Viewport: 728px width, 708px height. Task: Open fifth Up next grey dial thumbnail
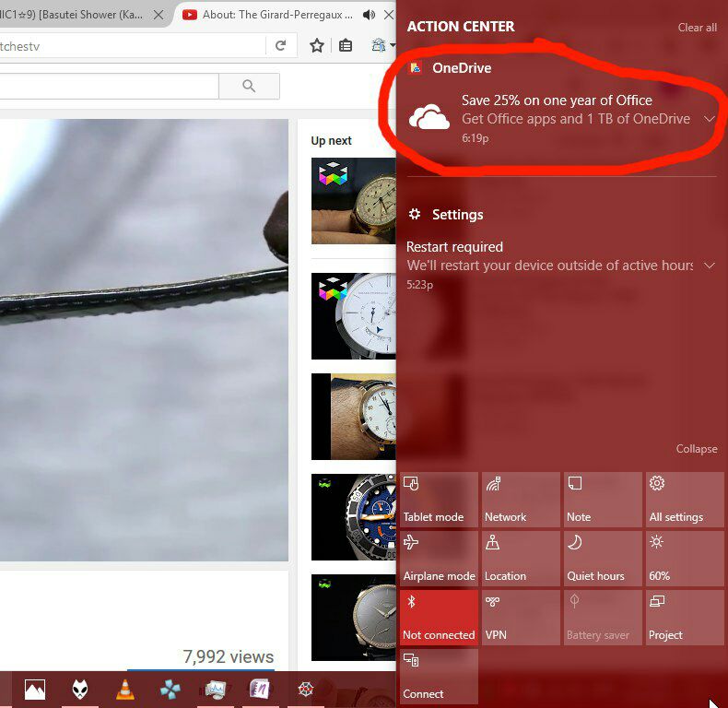click(353, 618)
